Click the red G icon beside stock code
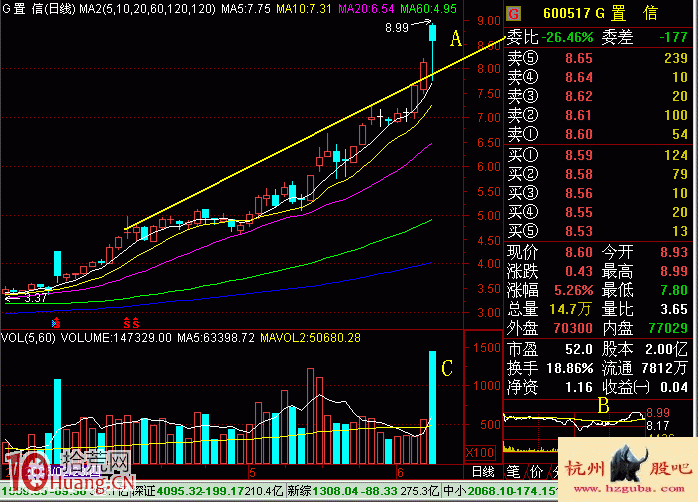The image size is (698, 502). (x=513, y=14)
